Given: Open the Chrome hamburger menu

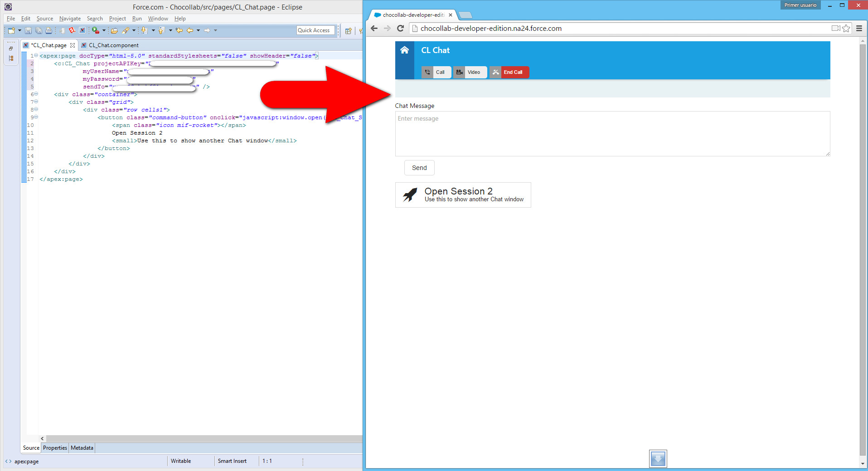Looking at the screenshot, I should pyautogui.click(x=859, y=29).
